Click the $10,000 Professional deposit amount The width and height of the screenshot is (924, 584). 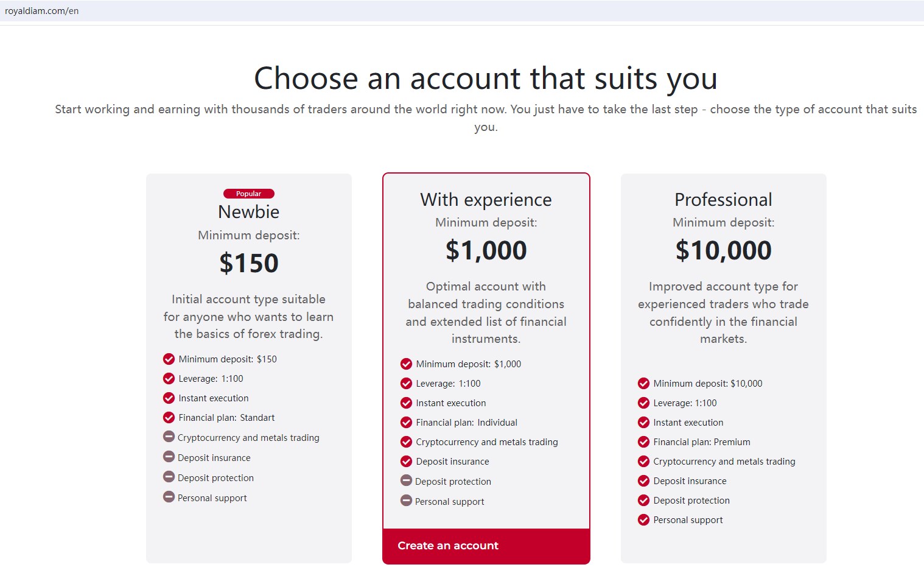[x=723, y=250]
